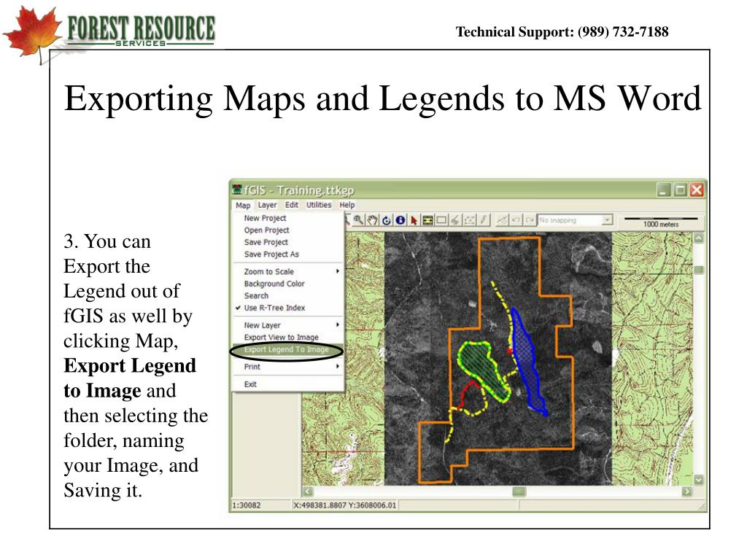747x560 pixels.
Task: Close the fGIS Training.ttkgp window
Action: click(x=697, y=190)
